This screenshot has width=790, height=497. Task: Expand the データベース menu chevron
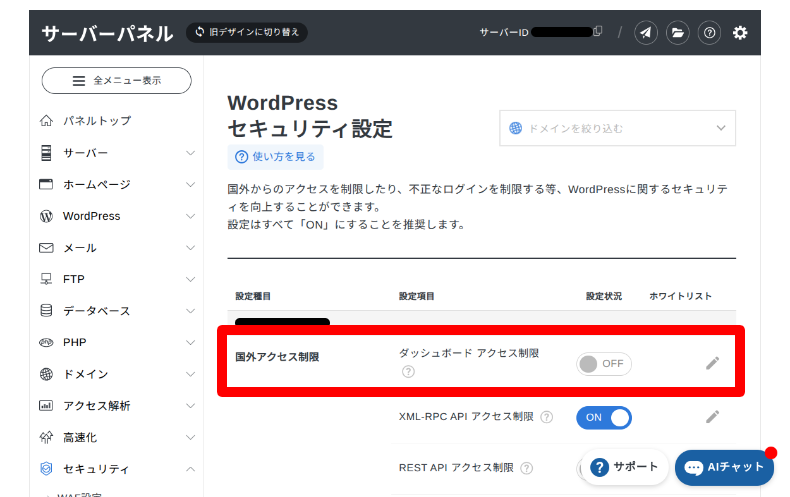click(190, 311)
